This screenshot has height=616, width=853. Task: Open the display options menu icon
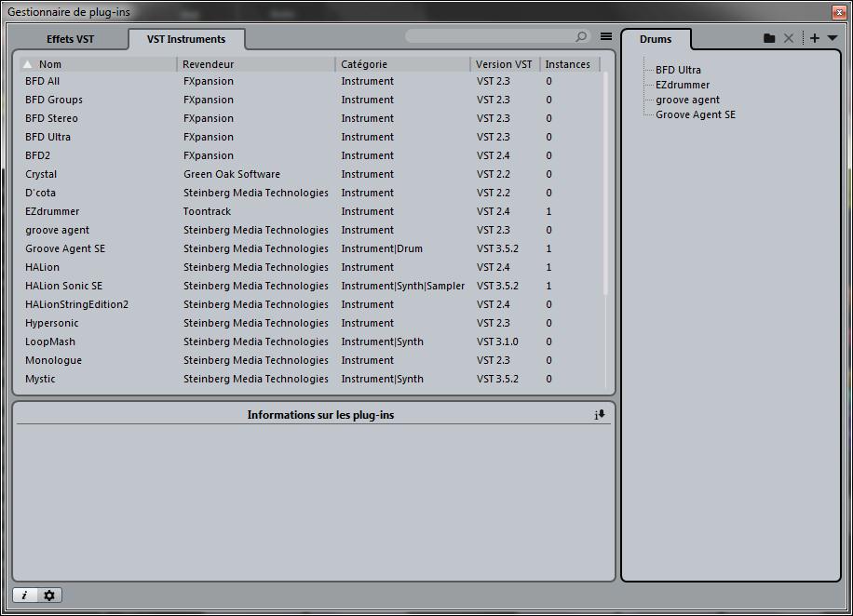[x=606, y=36]
